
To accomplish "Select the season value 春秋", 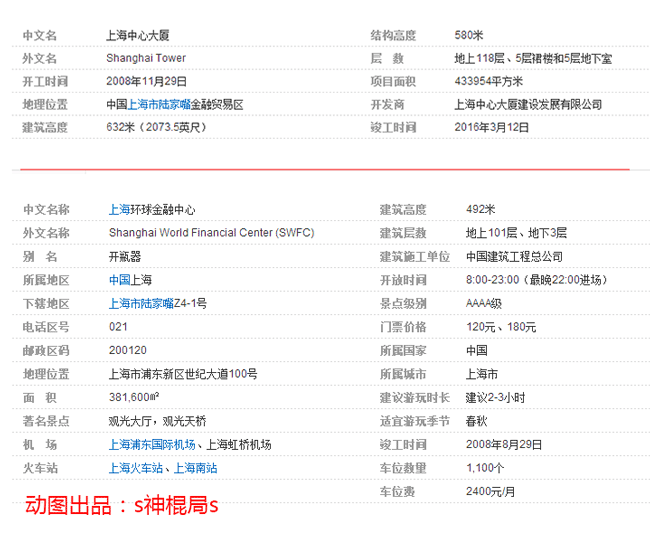I will pyautogui.click(x=476, y=421).
